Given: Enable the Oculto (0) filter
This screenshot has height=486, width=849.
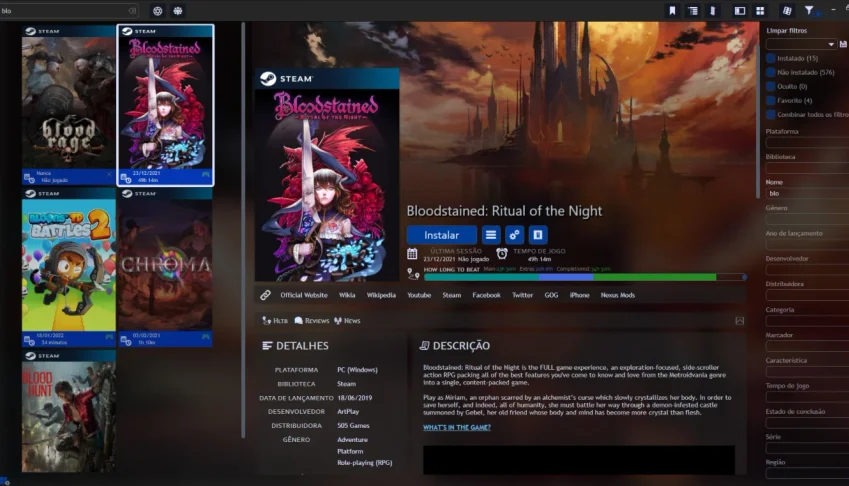Looking at the screenshot, I should click(x=771, y=87).
